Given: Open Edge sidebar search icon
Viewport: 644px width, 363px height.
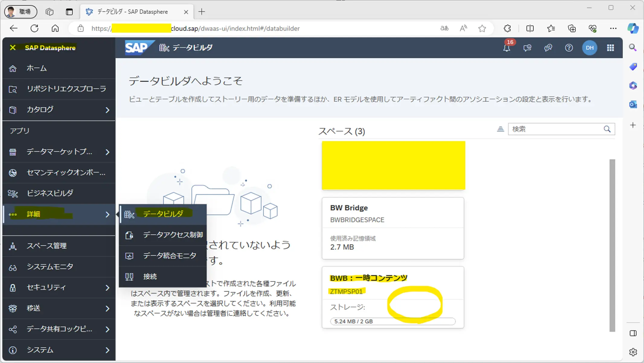Looking at the screenshot, I should tap(633, 47).
